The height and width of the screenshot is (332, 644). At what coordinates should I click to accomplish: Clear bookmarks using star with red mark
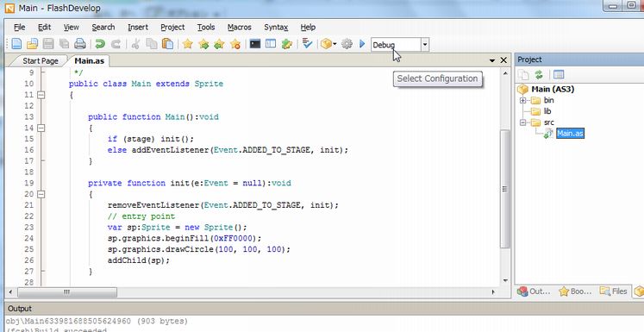(235, 44)
